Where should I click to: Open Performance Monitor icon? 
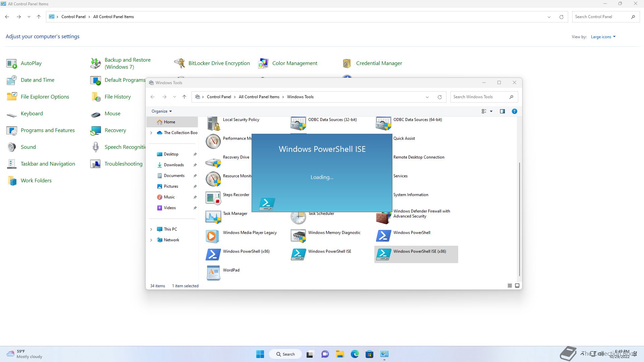tap(213, 142)
